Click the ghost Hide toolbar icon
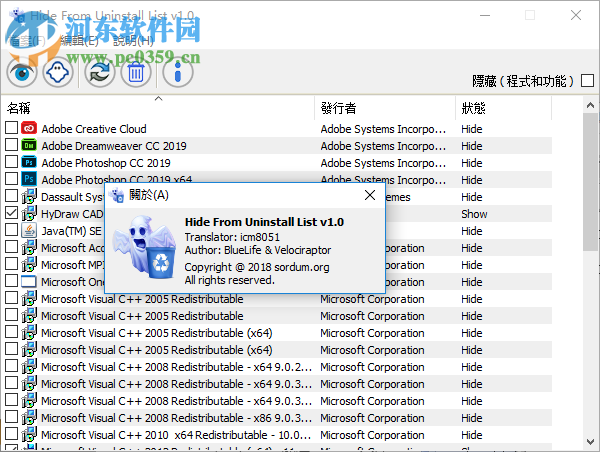Viewport: 600px width, 452px height. pos(58,72)
